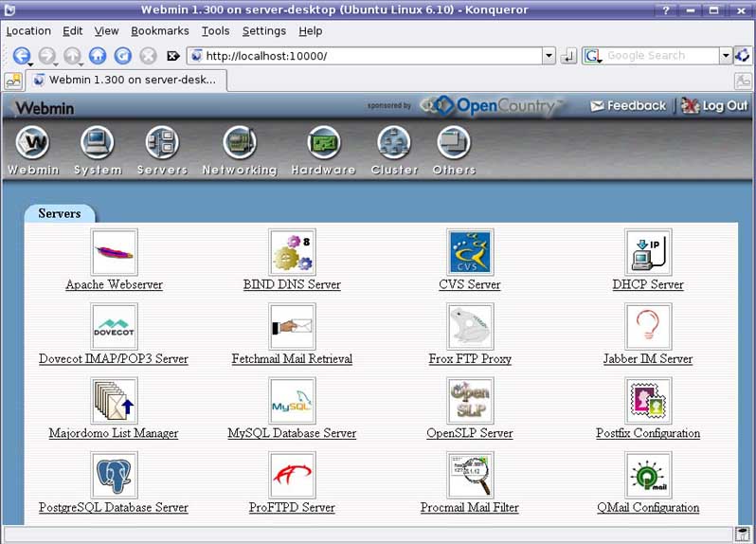Expand the URL history dropdown arrow
This screenshot has width=756, height=544.
[549, 56]
